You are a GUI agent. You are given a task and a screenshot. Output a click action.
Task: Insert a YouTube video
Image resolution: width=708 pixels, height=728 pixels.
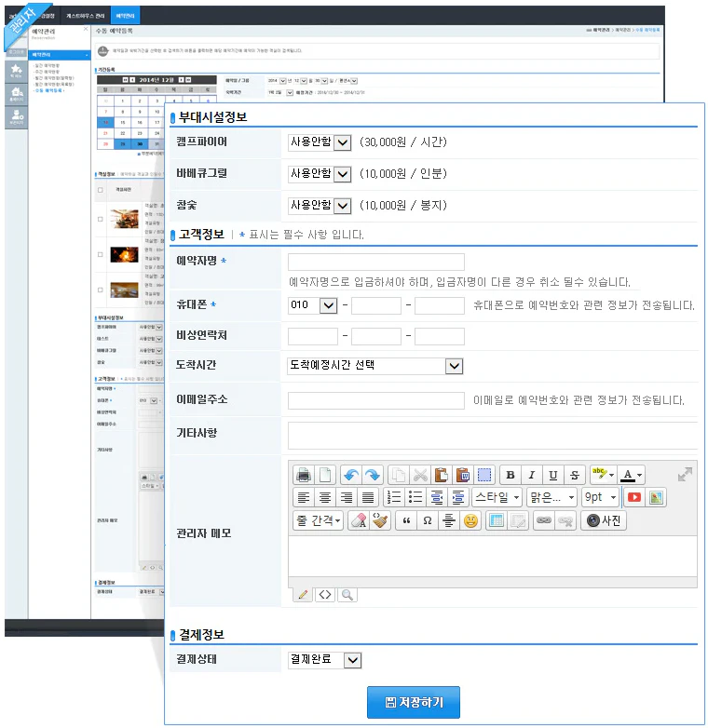(x=634, y=498)
